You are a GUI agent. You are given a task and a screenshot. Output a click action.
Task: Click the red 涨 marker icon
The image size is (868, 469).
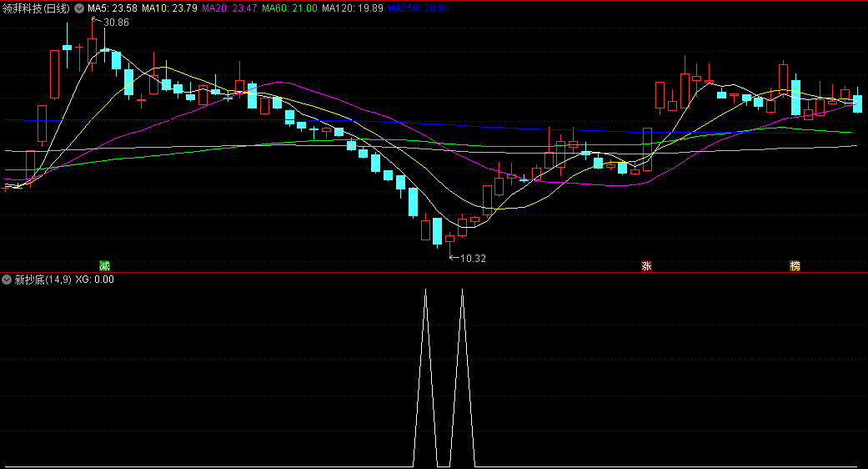(646, 265)
